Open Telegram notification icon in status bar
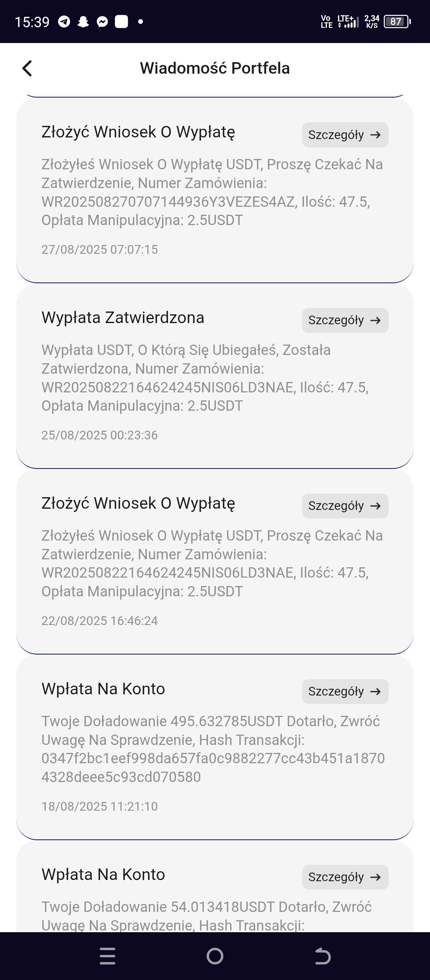This screenshot has width=430, height=980. click(64, 22)
